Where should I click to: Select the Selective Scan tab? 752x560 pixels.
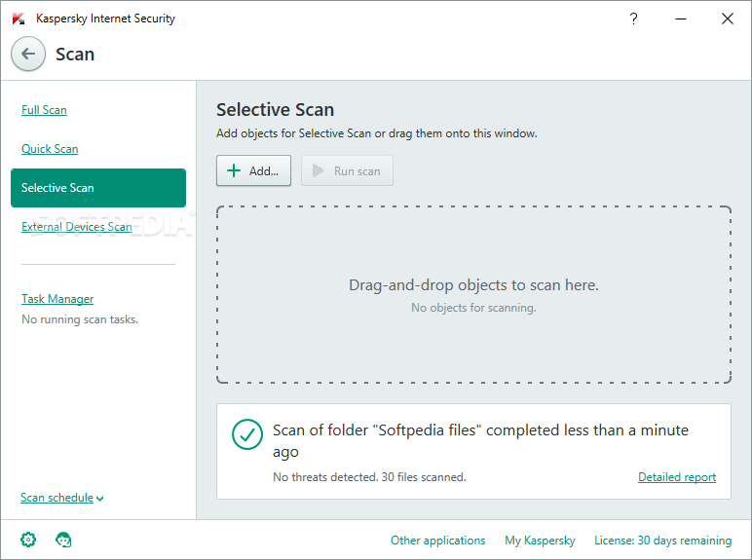coord(98,188)
